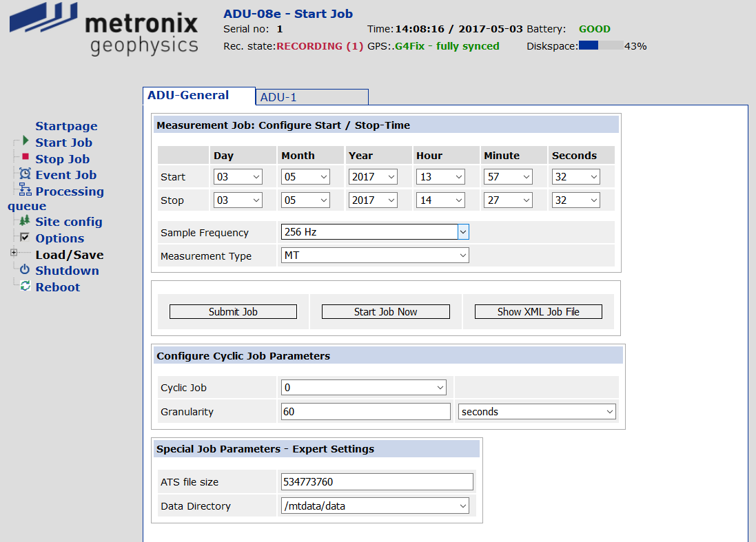
Task: Open the Start Hour dropdown
Action: [x=440, y=177]
